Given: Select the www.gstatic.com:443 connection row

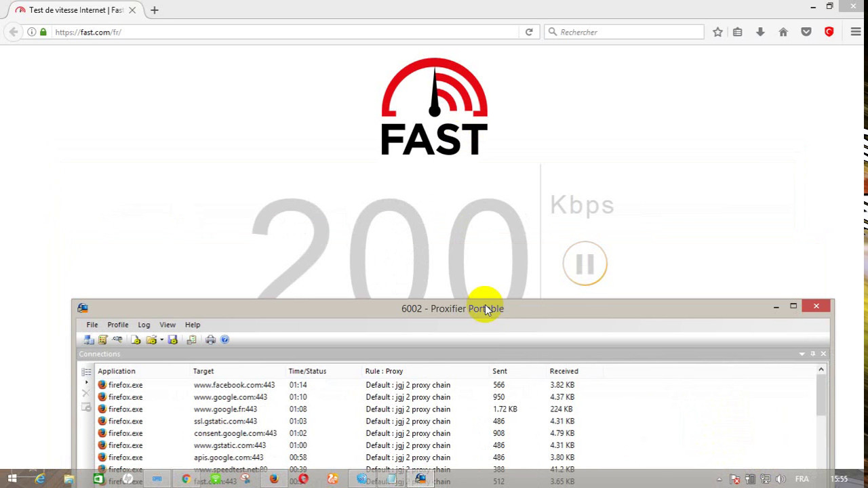Looking at the screenshot, I should [x=455, y=446].
